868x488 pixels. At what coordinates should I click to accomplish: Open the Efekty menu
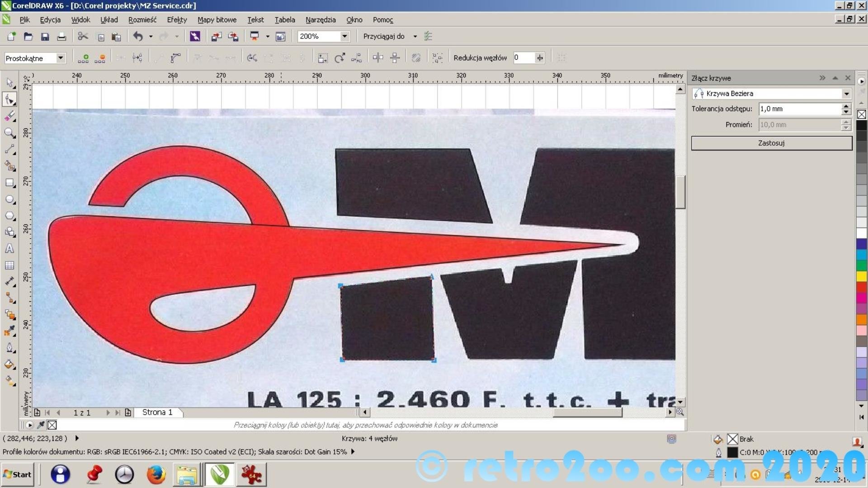pyautogui.click(x=176, y=20)
